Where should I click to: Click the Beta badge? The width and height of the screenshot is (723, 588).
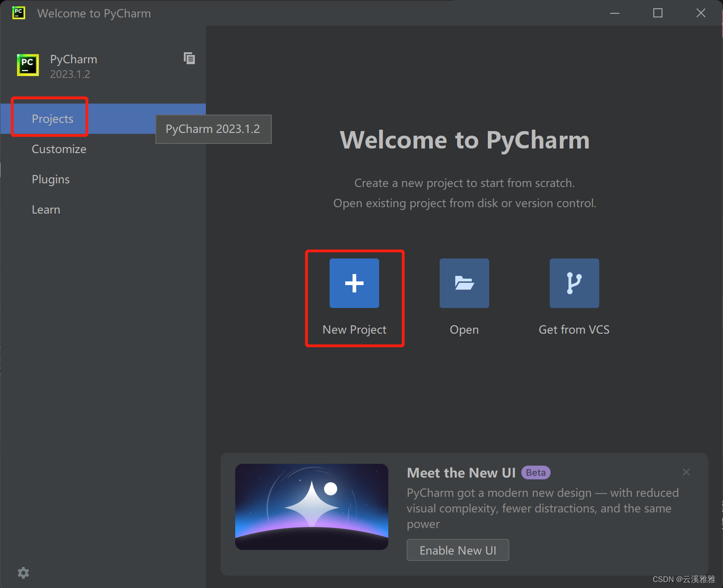coord(535,473)
